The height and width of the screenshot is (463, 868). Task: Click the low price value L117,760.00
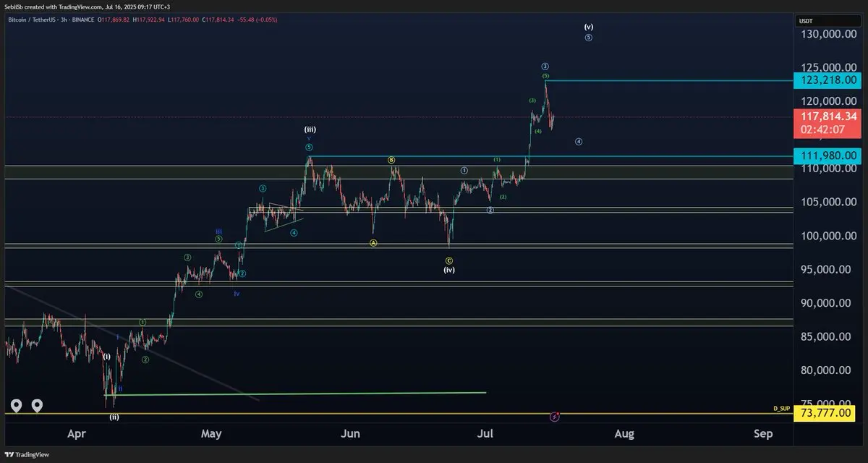click(x=184, y=20)
